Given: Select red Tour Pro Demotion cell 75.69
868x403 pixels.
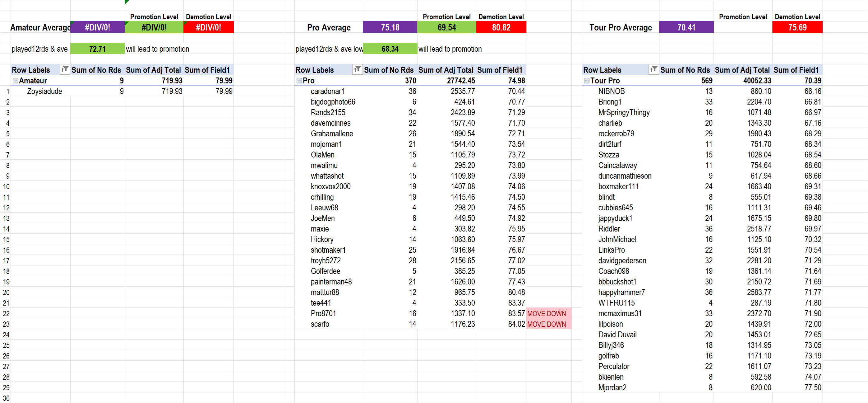Looking at the screenshot, I should 797,27.
